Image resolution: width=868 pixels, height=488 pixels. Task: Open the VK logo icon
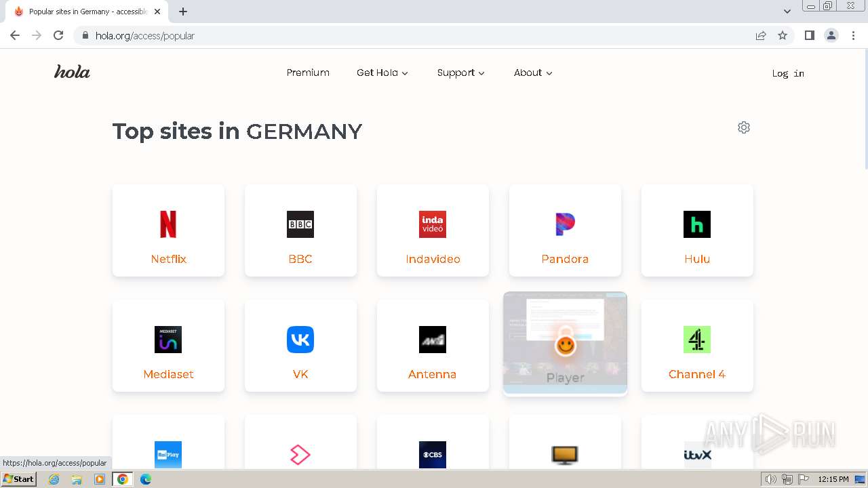300,340
